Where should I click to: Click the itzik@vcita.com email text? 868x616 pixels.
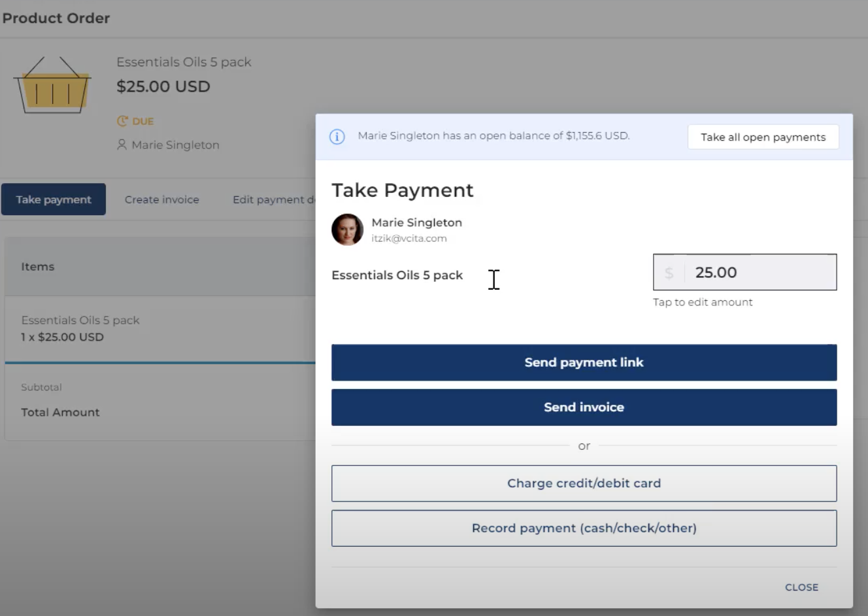[x=409, y=239]
